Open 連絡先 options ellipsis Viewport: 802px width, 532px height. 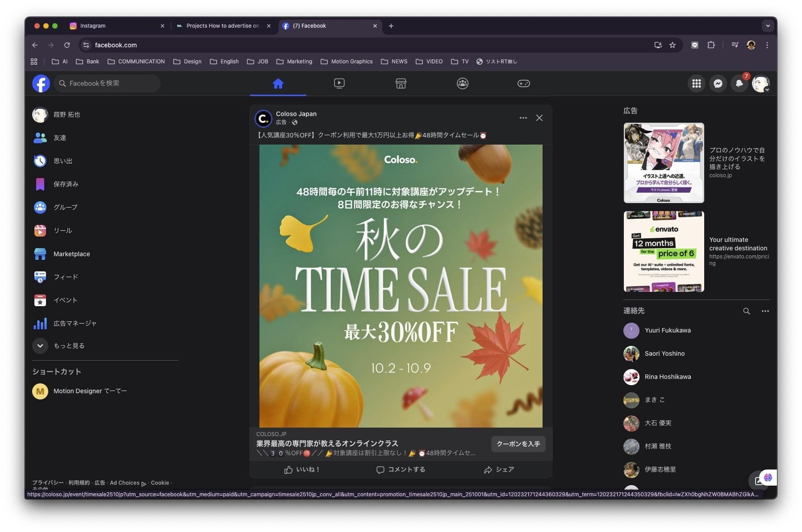(765, 311)
